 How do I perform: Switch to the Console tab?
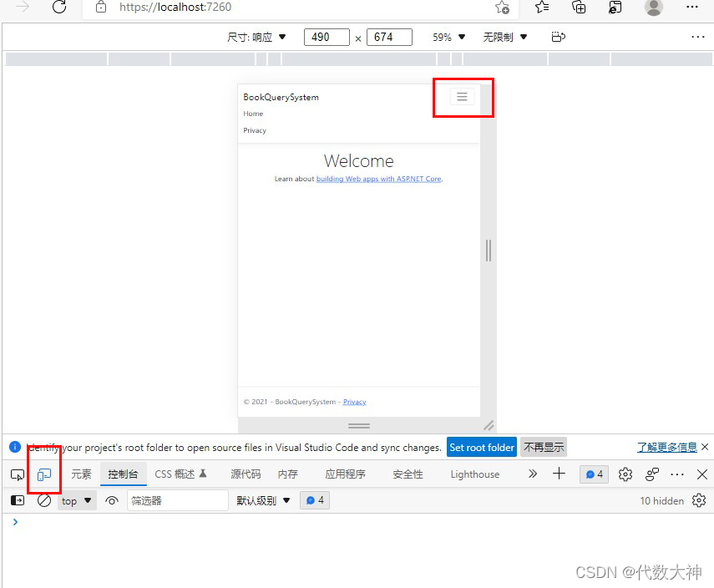coord(123,474)
